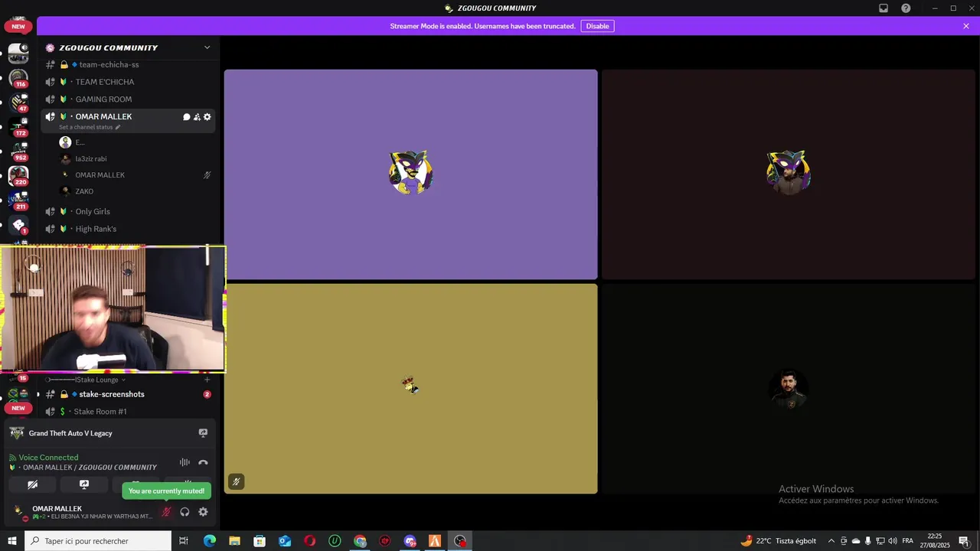Open the clock showing 22:25

point(935,541)
